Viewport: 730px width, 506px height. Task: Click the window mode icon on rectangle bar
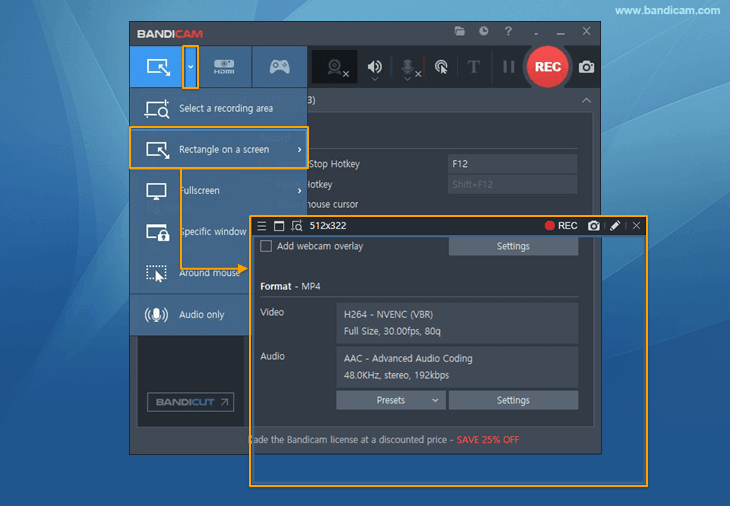pyautogui.click(x=279, y=226)
